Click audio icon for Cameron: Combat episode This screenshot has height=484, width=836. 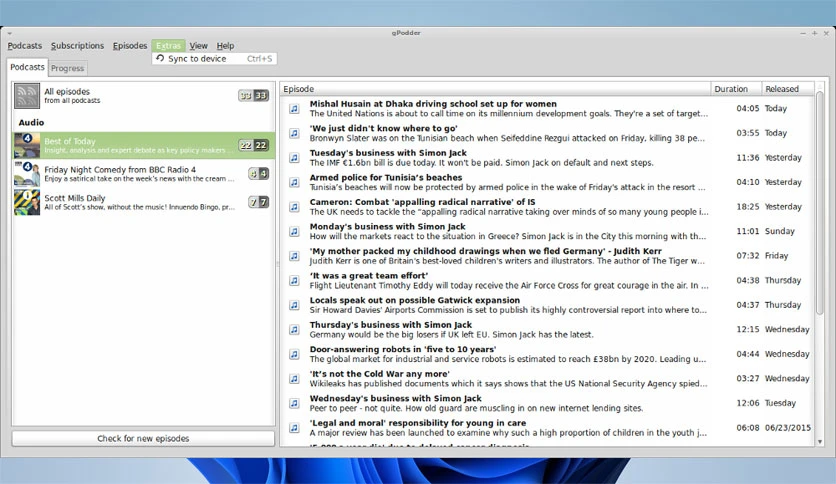294,207
